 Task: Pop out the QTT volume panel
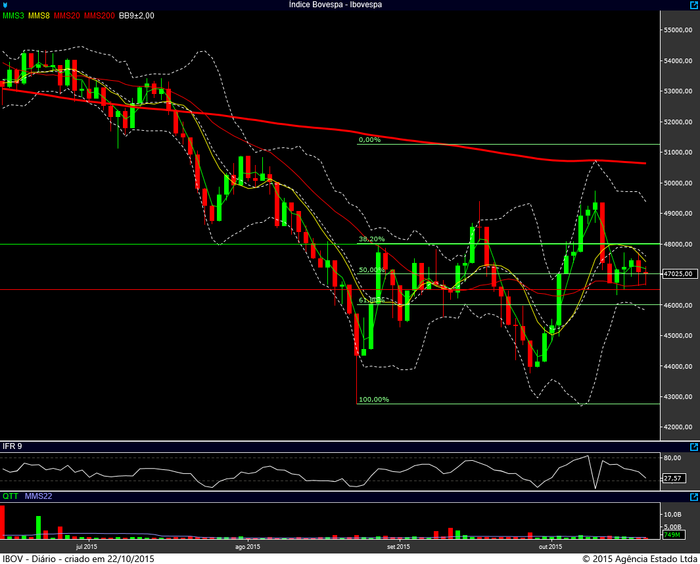694,497
